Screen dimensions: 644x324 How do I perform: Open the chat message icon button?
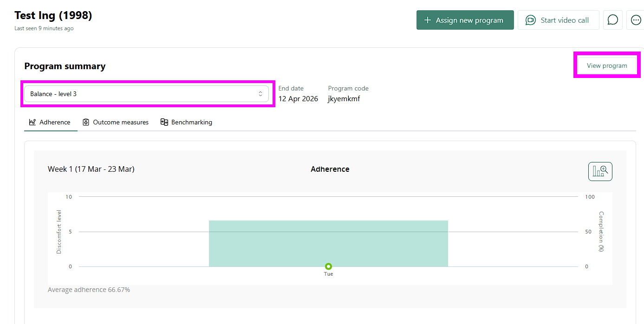[613, 20]
